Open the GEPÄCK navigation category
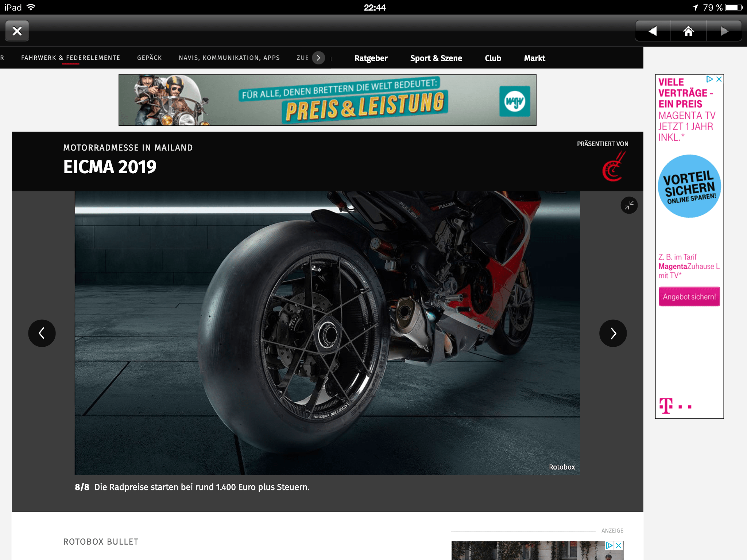 pyautogui.click(x=149, y=58)
